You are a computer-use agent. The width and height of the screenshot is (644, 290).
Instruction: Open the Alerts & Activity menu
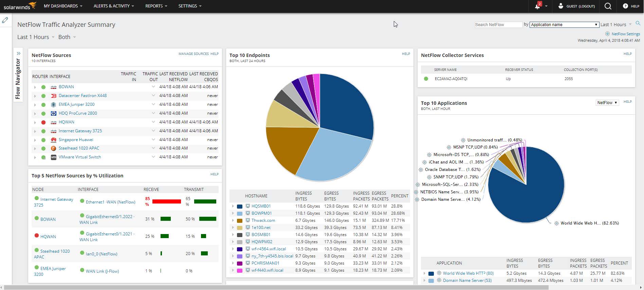click(x=114, y=6)
